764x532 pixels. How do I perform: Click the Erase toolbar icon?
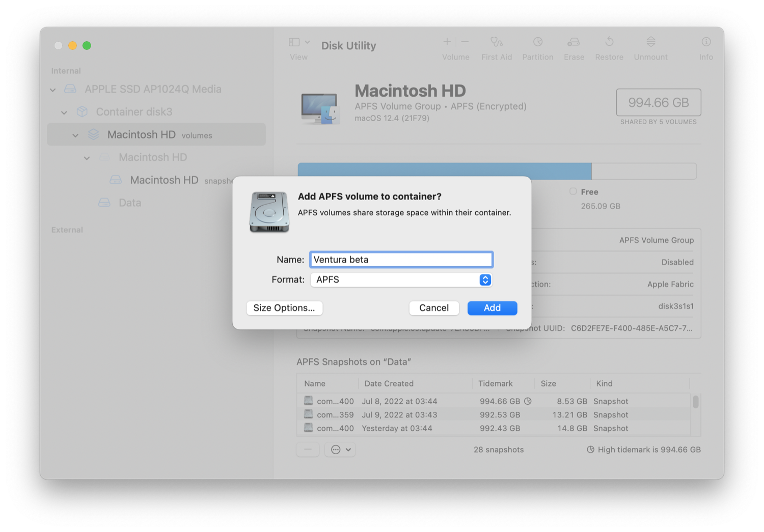pos(574,42)
